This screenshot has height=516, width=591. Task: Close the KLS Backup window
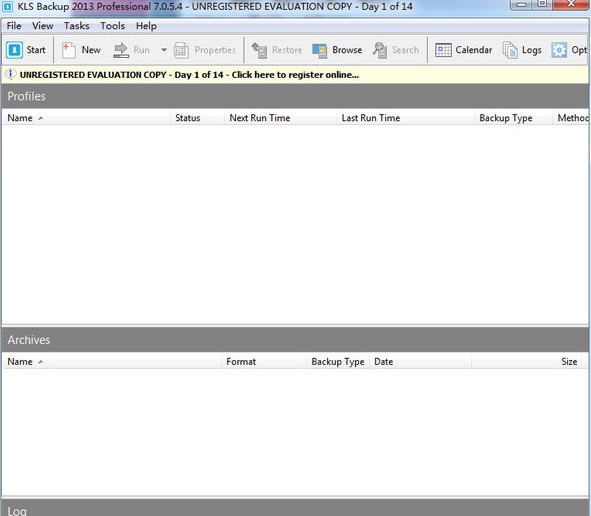pos(571,4)
